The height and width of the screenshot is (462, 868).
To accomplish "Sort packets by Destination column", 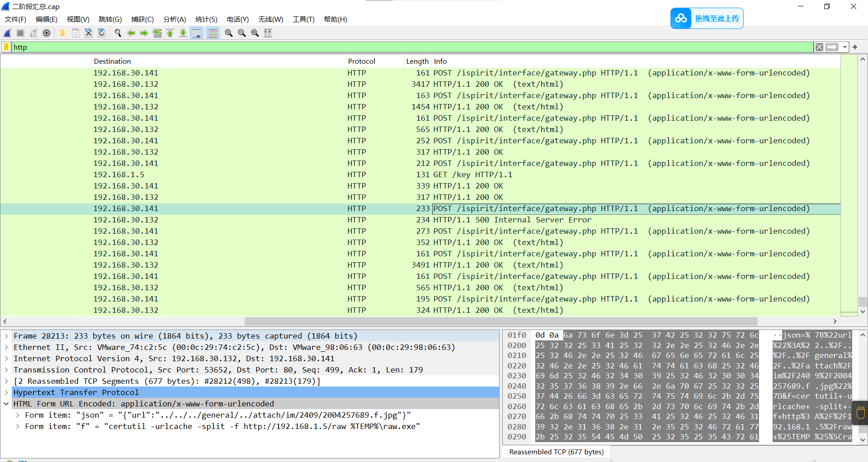I will coord(218,61).
